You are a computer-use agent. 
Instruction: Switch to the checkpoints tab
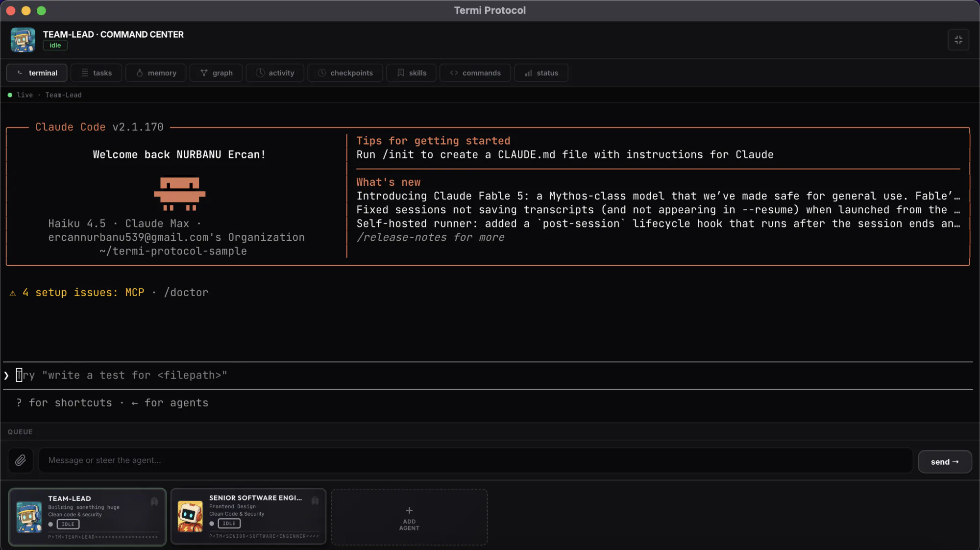click(345, 73)
